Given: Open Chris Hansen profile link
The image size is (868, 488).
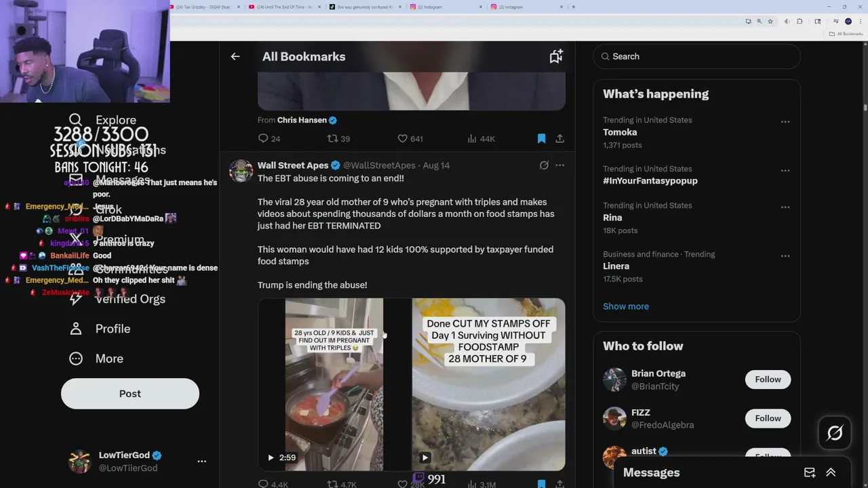Looking at the screenshot, I should point(302,120).
